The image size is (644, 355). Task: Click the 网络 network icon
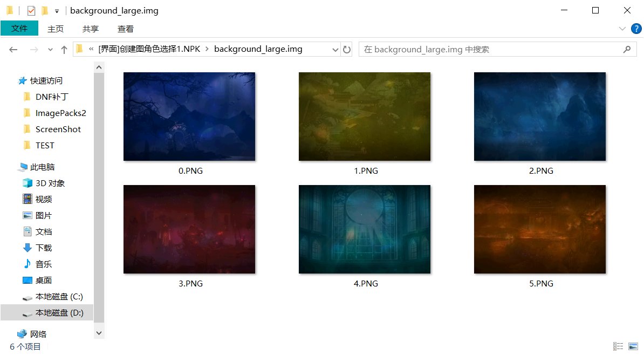coord(22,334)
